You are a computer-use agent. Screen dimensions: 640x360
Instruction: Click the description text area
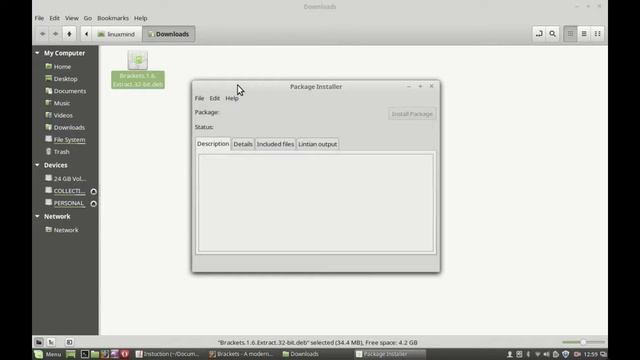(316, 203)
